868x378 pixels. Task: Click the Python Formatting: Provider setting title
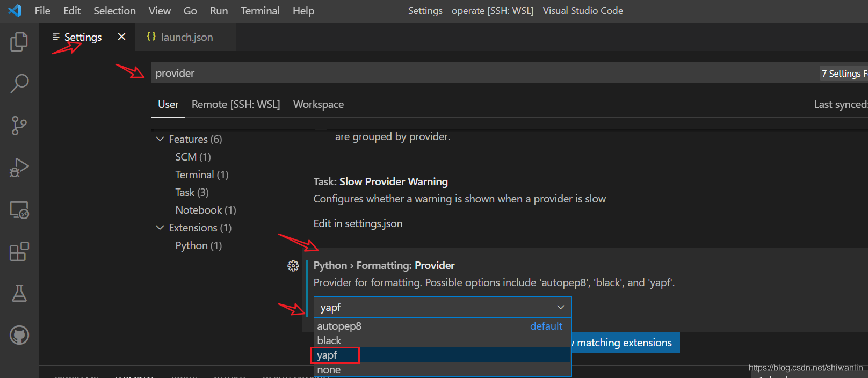pos(384,265)
